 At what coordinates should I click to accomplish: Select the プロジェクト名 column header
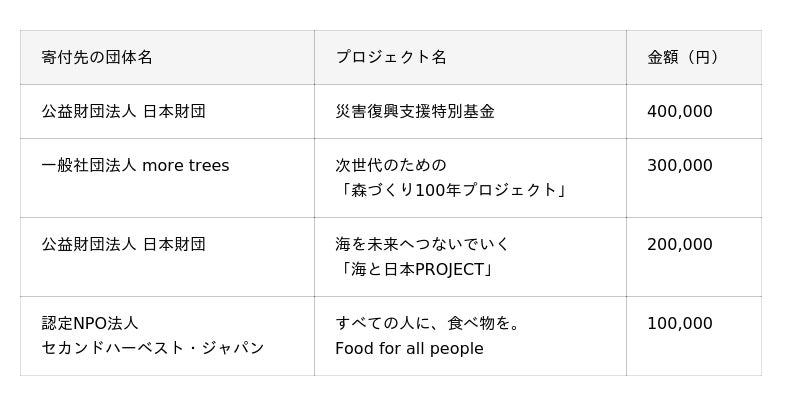(x=391, y=57)
